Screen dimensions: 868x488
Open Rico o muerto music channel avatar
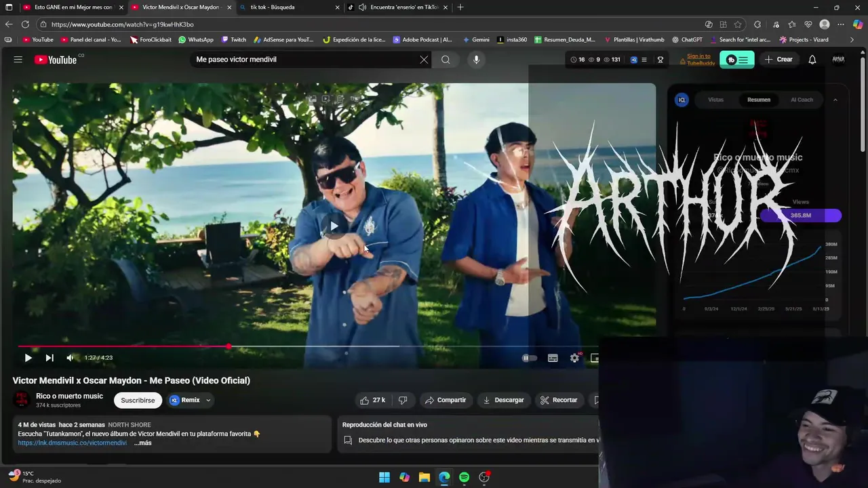[22, 400]
